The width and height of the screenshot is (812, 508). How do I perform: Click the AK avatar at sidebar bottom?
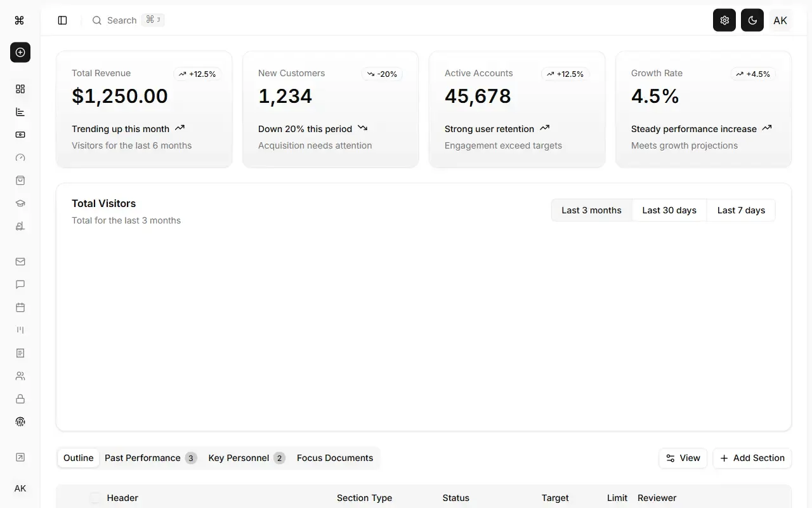[20, 488]
